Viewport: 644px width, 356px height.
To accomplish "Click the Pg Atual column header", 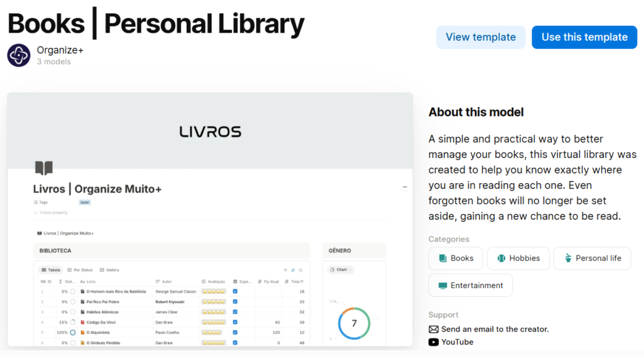I will point(269,282).
